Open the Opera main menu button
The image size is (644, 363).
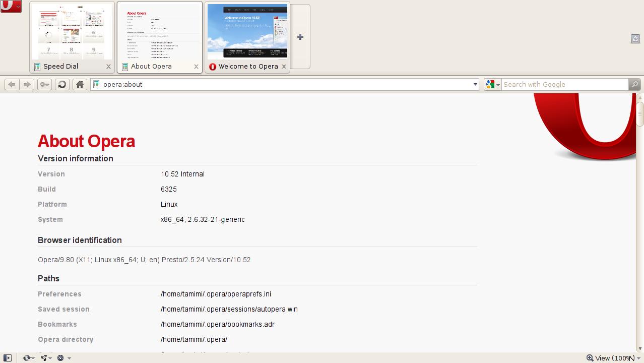[x=11, y=6]
